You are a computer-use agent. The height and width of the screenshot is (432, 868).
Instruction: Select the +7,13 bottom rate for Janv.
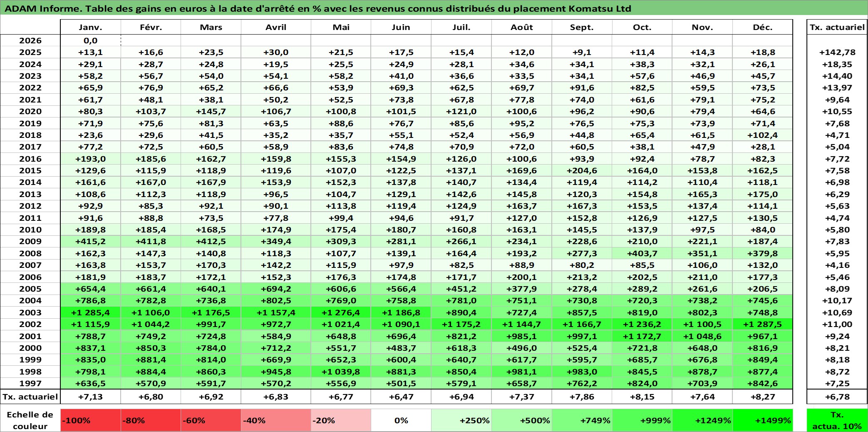tap(91, 397)
